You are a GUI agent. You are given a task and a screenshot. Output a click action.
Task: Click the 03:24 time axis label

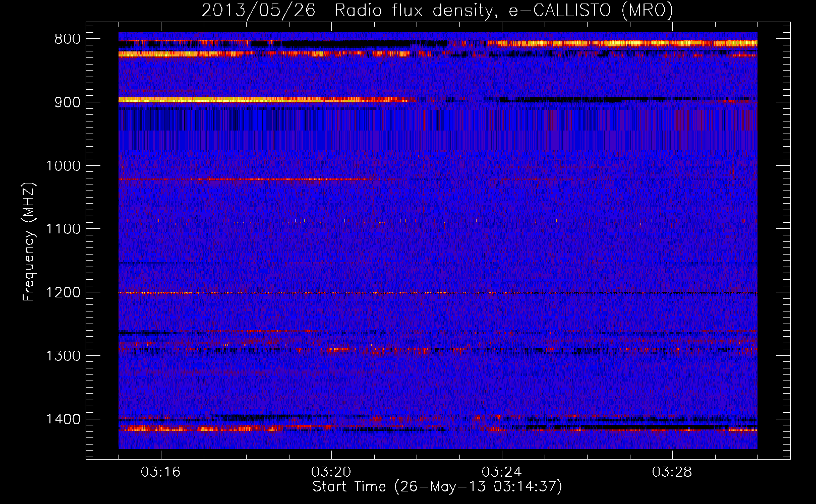(502, 472)
